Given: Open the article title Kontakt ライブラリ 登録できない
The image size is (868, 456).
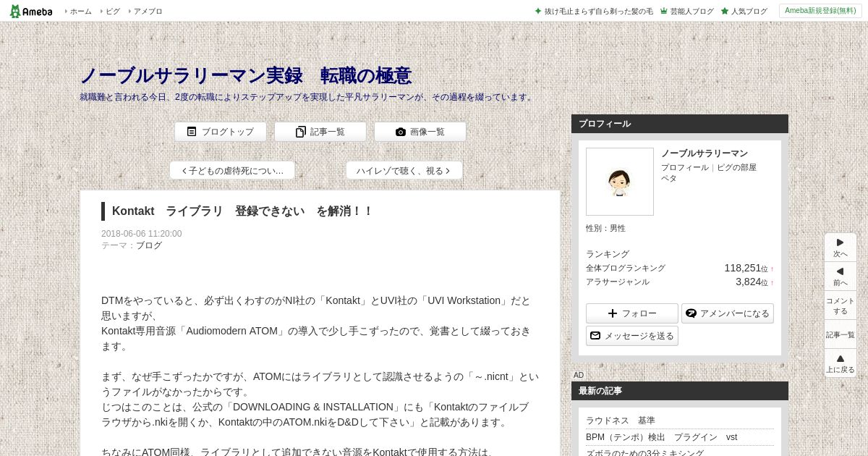Looking at the screenshot, I should [242, 211].
